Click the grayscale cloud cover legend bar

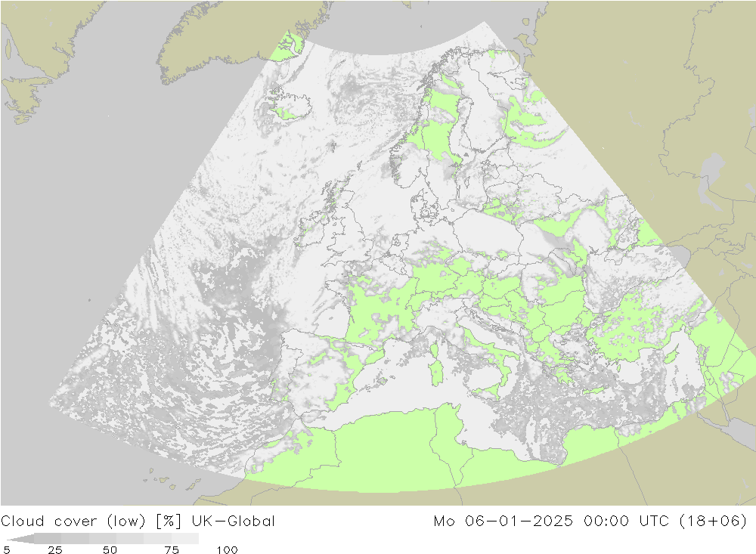(102, 538)
